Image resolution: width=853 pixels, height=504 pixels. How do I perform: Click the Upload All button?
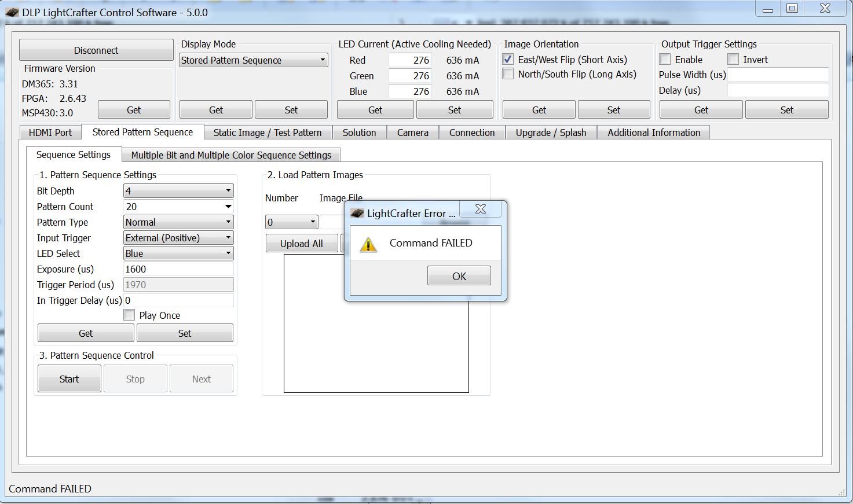(x=302, y=244)
